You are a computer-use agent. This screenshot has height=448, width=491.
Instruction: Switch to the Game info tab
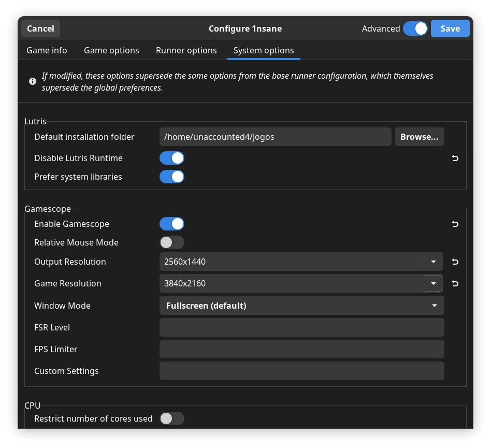(x=47, y=50)
